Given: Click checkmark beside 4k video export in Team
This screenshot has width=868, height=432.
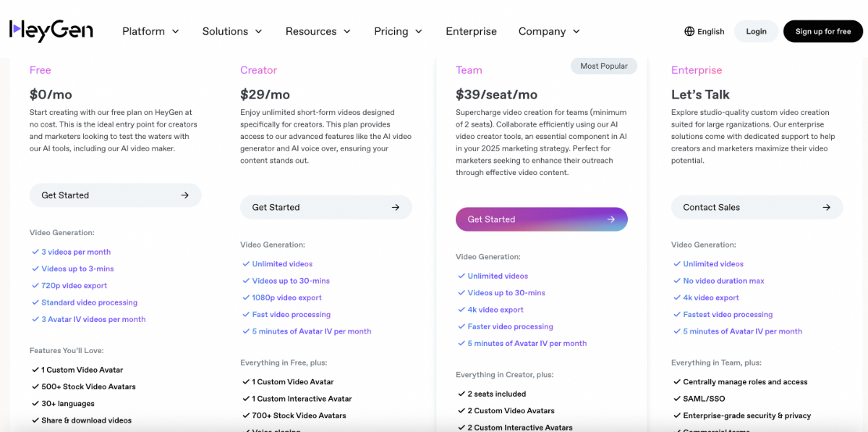Looking at the screenshot, I should coord(461,310).
